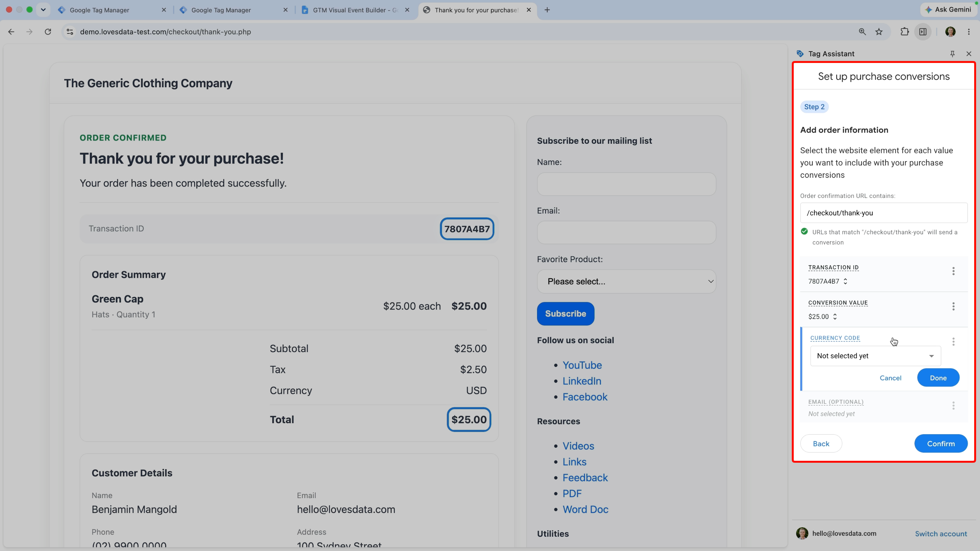This screenshot has height=551, width=980.
Task: Click the mailing list Email field
Action: point(626,232)
